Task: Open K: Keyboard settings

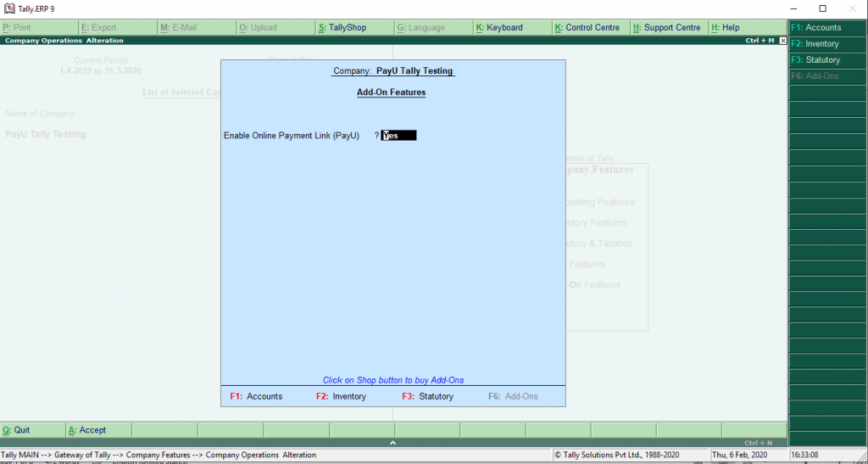Action: pos(514,27)
